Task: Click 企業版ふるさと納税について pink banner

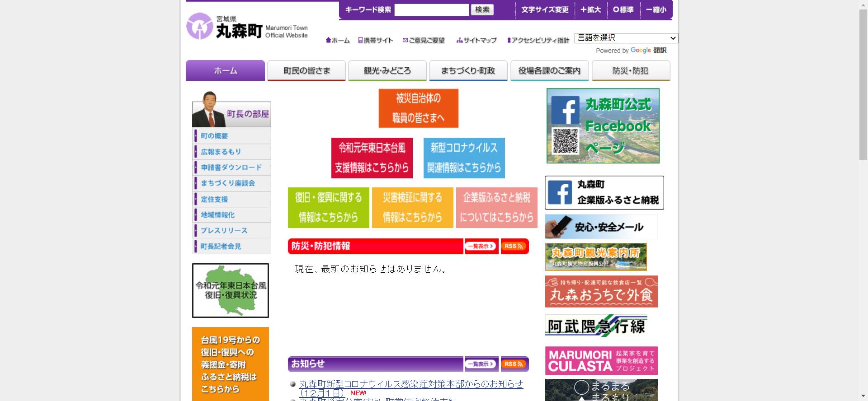Action: tap(496, 208)
